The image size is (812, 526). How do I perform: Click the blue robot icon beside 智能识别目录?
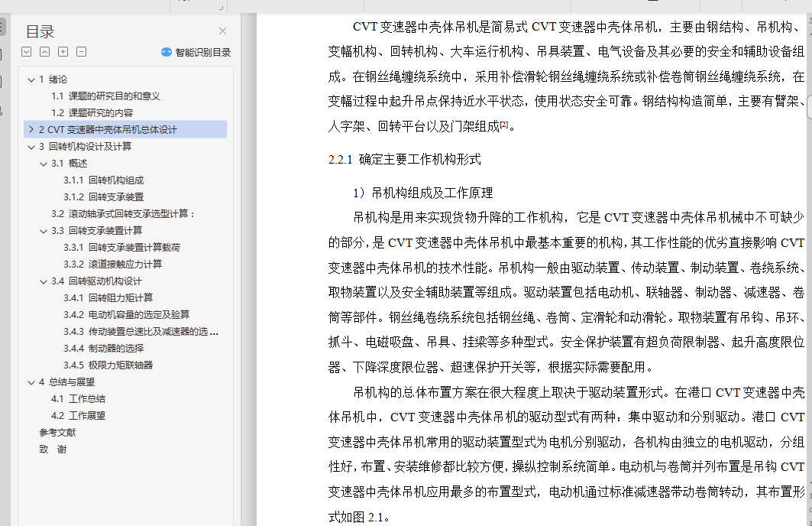(x=167, y=52)
